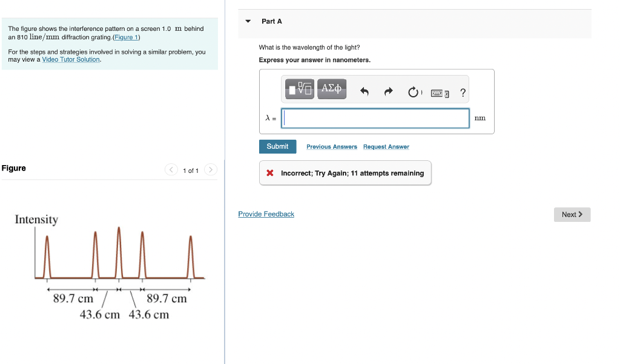Open the Figure 1 link
Screen dimensions: 620x364
126,37
